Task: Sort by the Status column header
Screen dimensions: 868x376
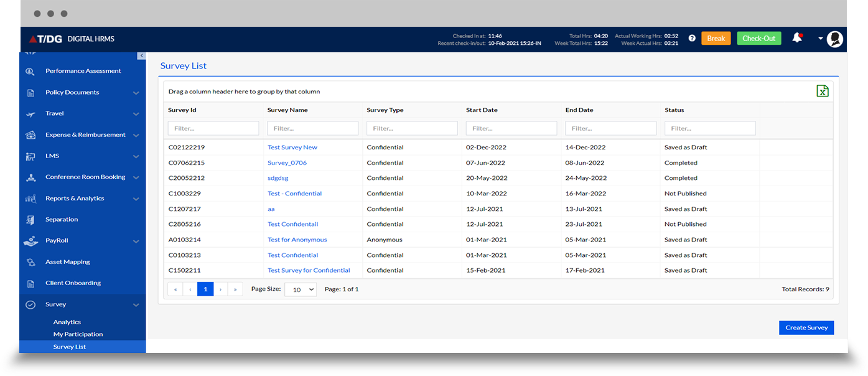Action: tap(674, 110)
